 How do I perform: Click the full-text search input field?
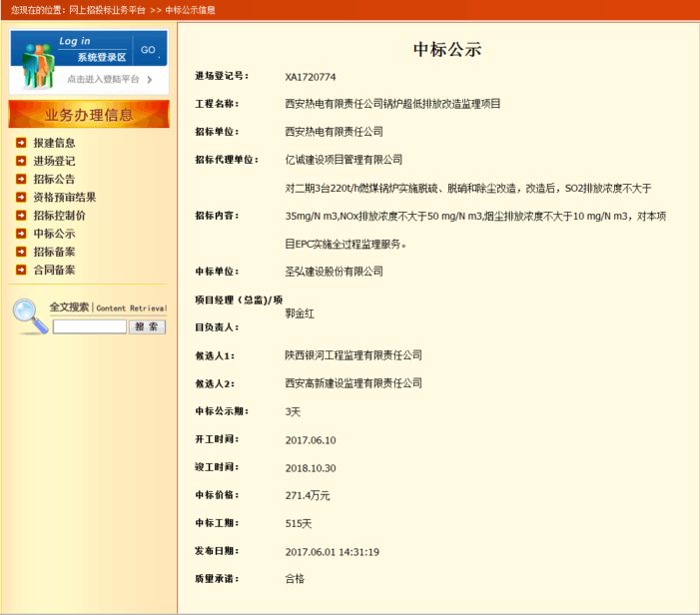pyautogui.click(x=90, y=326)
